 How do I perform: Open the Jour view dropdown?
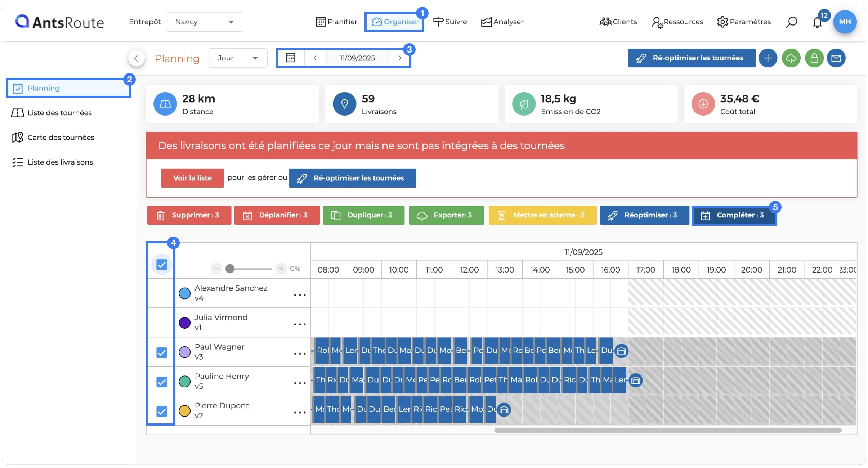point(238,58)
